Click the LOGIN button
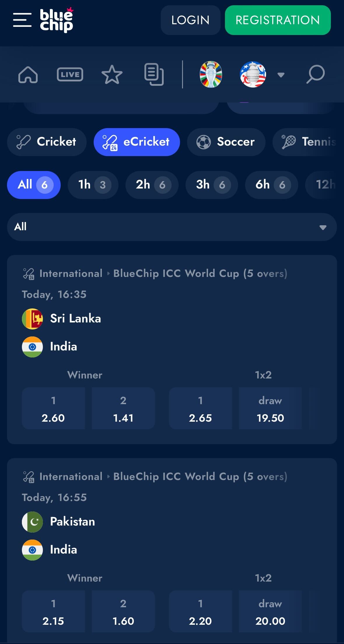344x644 pixels. [x=191, y=20]
